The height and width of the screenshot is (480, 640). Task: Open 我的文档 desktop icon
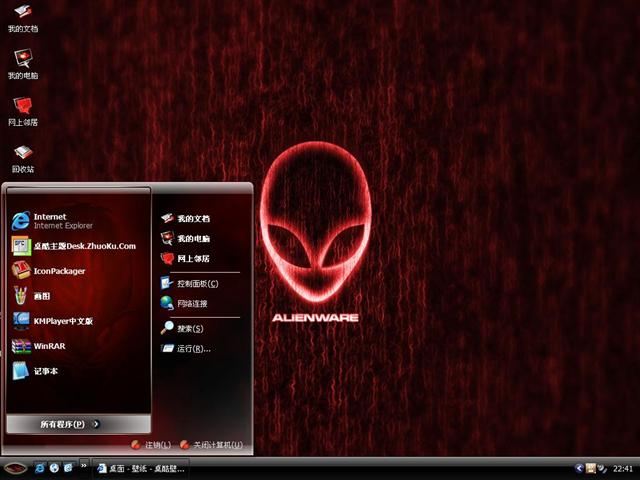23,18
